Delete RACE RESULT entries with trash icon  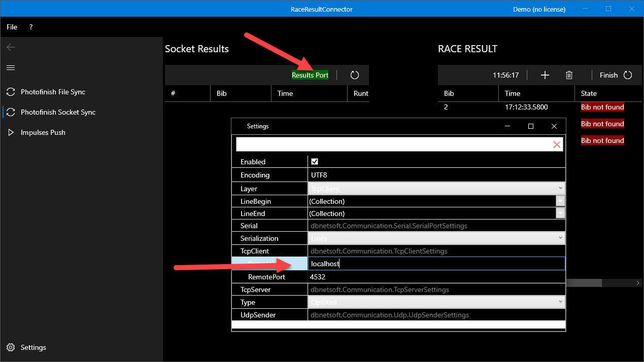[569, 75]
